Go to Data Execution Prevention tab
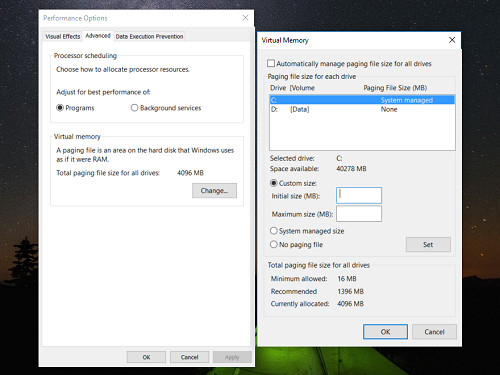500x375 pixels. pos(149,36)
